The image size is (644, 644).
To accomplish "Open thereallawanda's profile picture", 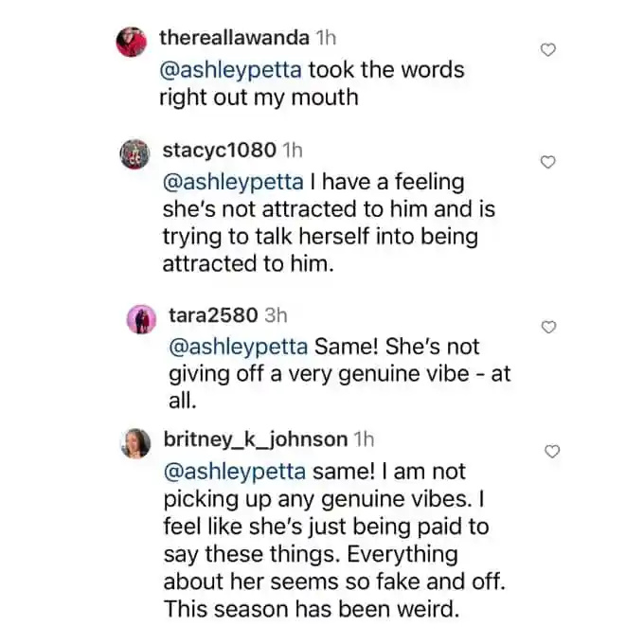I will (132, 42).
